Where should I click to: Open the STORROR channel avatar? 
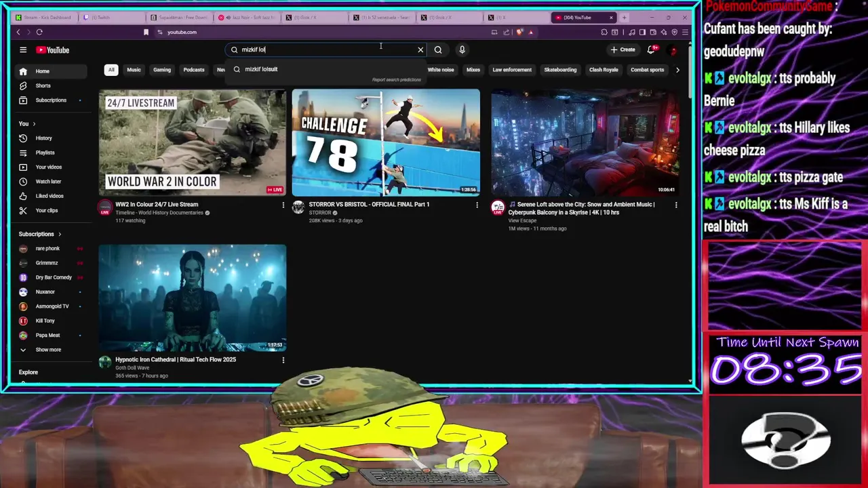click(x=298, y=208)
